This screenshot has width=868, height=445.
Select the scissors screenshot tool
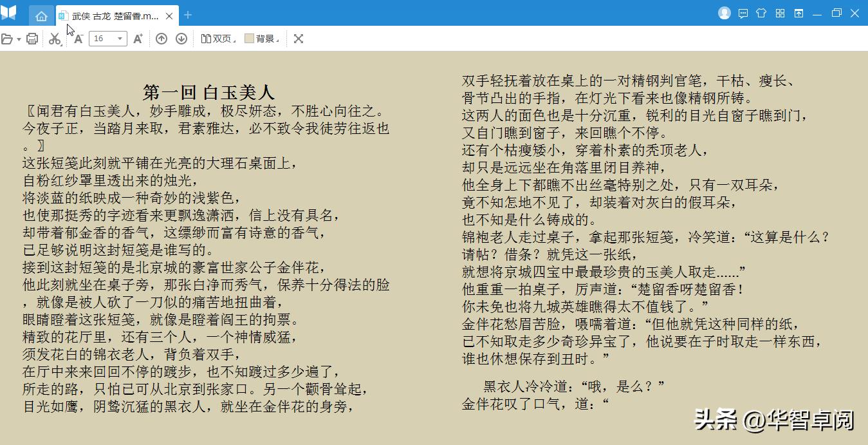54,39
